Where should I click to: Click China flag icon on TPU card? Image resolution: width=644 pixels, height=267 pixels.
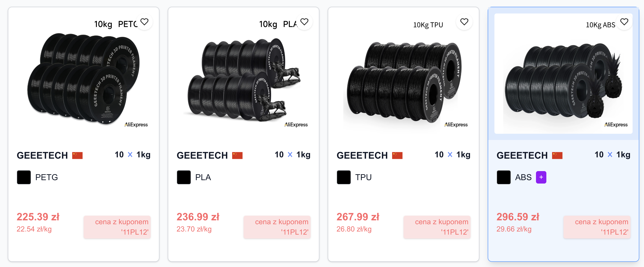point(397,156)
